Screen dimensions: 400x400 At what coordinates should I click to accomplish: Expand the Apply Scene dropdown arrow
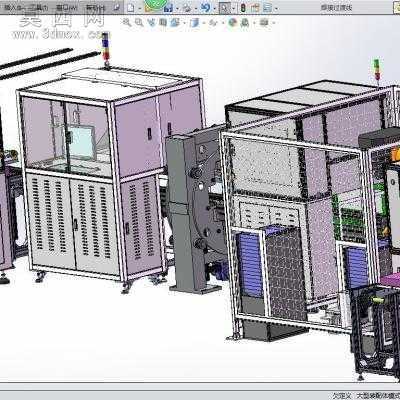pos(254,23)
